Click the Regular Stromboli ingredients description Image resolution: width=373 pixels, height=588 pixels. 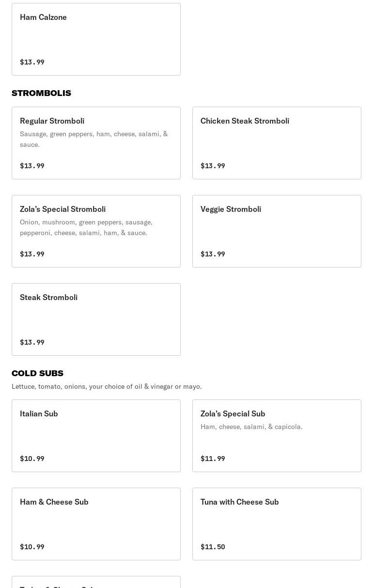click(x=93, y=139)
